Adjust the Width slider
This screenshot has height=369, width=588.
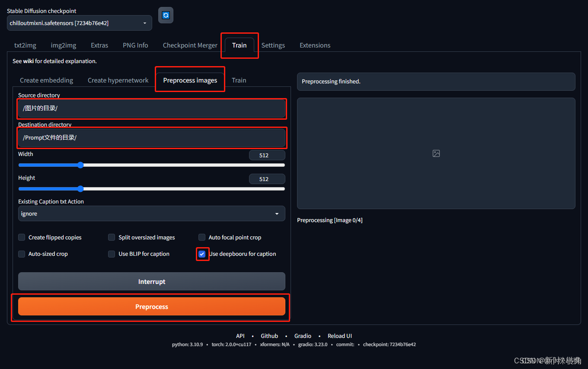pos(152,165)
